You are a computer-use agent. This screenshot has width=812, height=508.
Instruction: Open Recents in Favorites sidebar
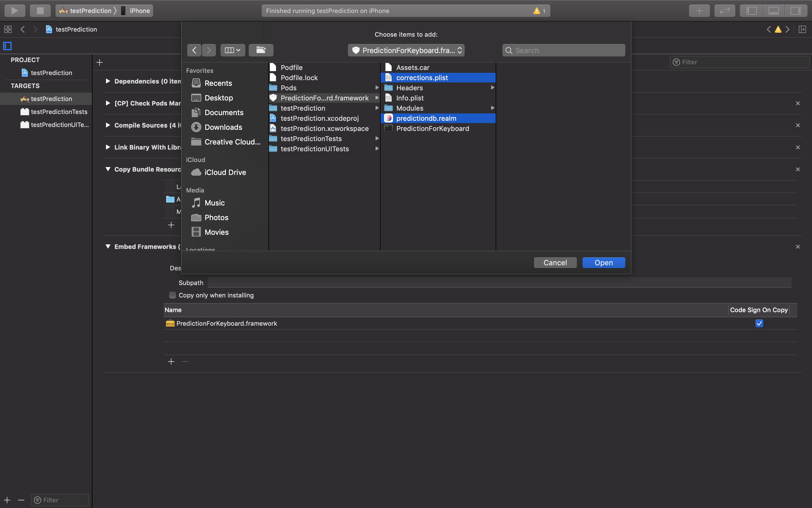coord(218,83)
